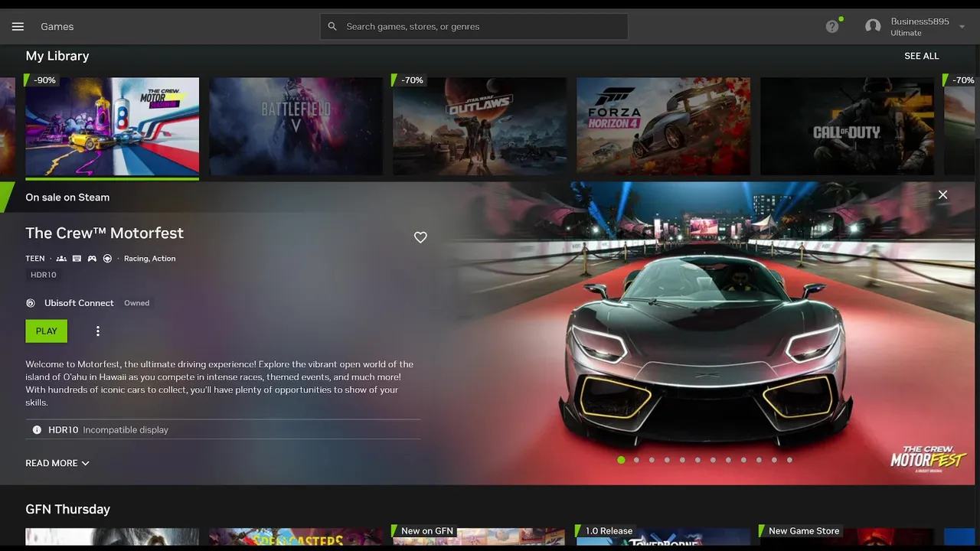The width and height of the screenshot is (980, 551).
Task: Click the user avatar icon
Action: pos(873,27)
